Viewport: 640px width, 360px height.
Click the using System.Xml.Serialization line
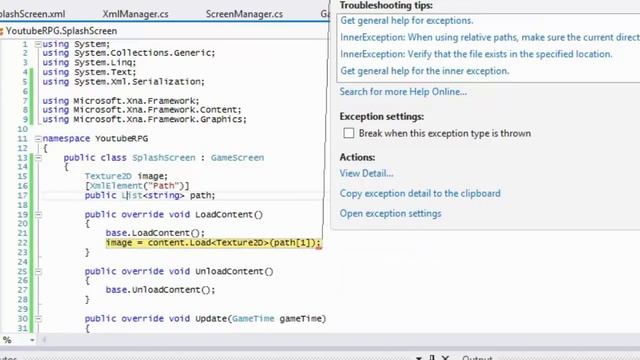pos(123,82)
